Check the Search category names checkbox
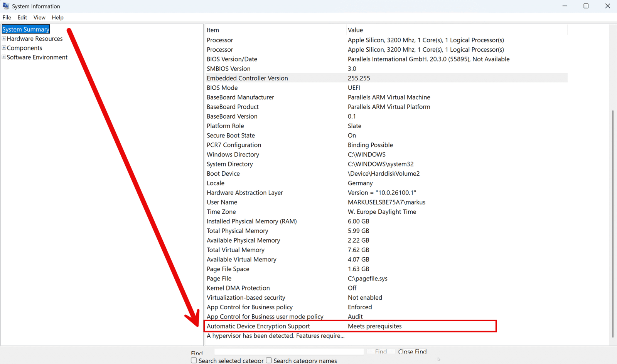Image resolution: width=617 pixels, height=364 pixels. (269, 360)
